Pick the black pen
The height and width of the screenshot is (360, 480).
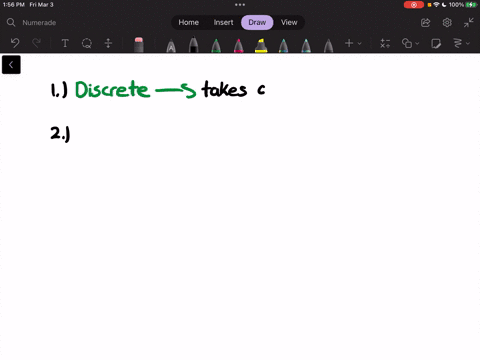point(193,45)
